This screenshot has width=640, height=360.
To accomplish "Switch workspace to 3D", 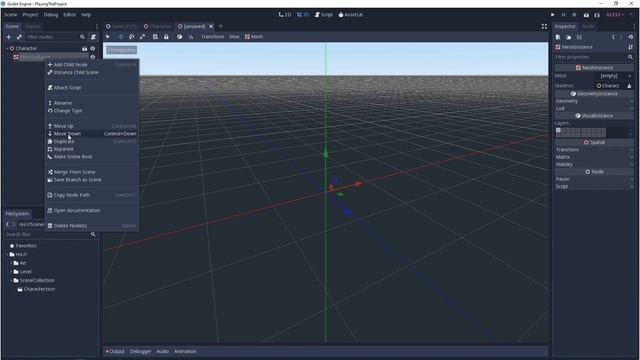I will (x=303, y=15).
